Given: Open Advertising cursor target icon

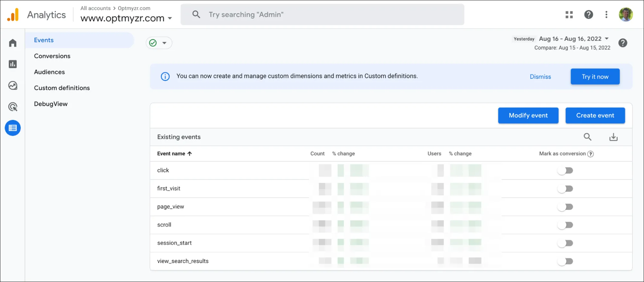Looking at the screenshot, I should click(x=13, y=107).
